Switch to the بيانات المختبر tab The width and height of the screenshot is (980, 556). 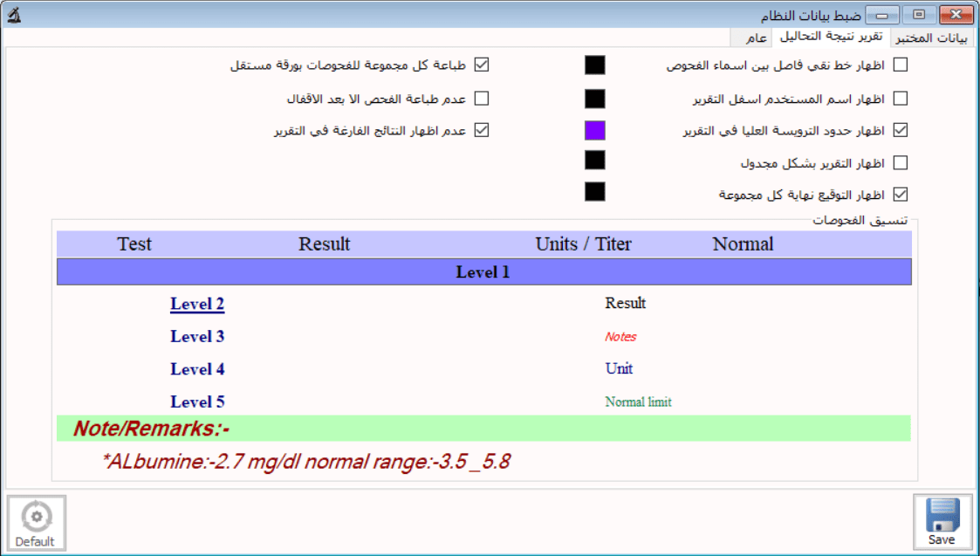pos(933,38)
